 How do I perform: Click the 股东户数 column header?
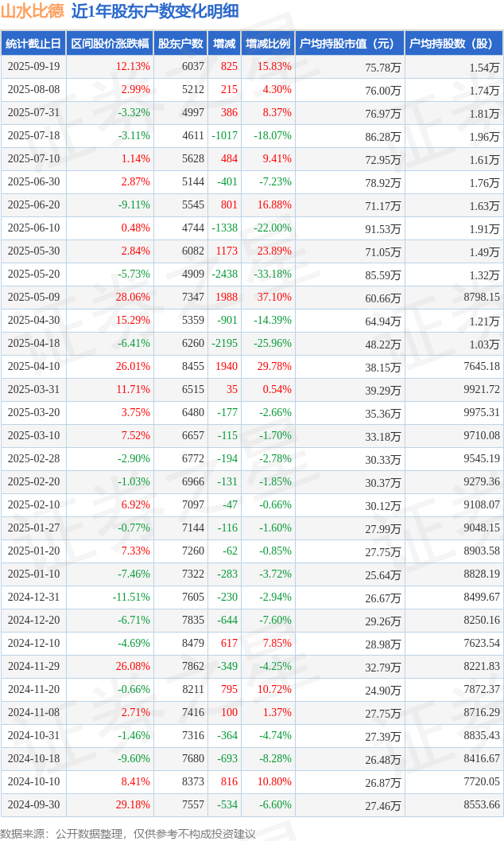point(180,44)
